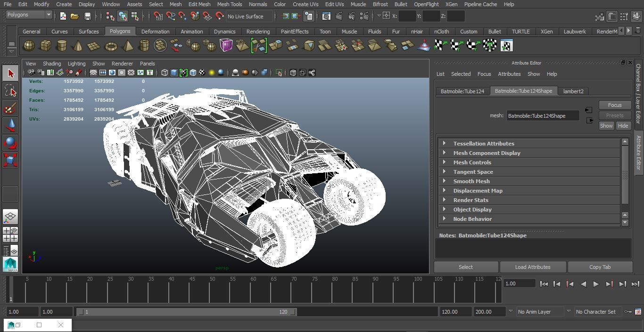The width and height of the screenshot is (644, 332).
Task: Toggle smooth shade all blue cube
Action: tap(174, 73)
